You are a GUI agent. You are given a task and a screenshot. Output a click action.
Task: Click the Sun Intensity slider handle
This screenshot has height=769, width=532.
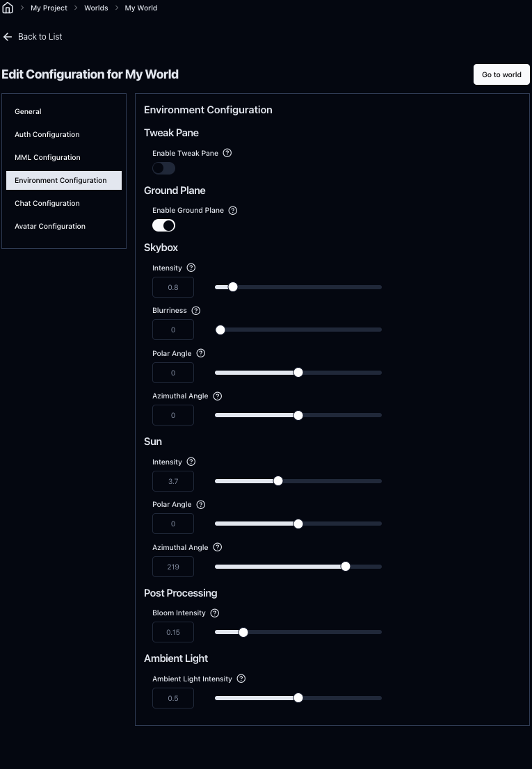(x=278, y=481)
